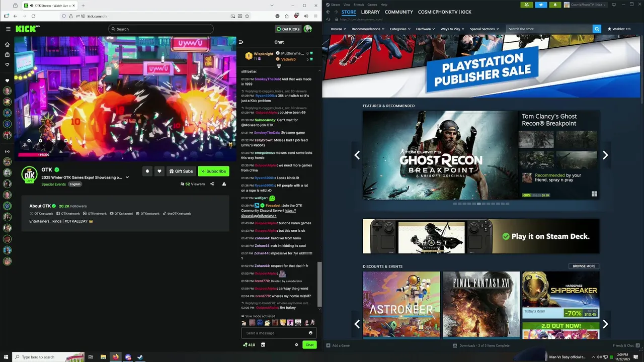This screenshot has width=644, height=362.
Task: Toggle OTK notifications with the bell icon
Action: [147, 171]
